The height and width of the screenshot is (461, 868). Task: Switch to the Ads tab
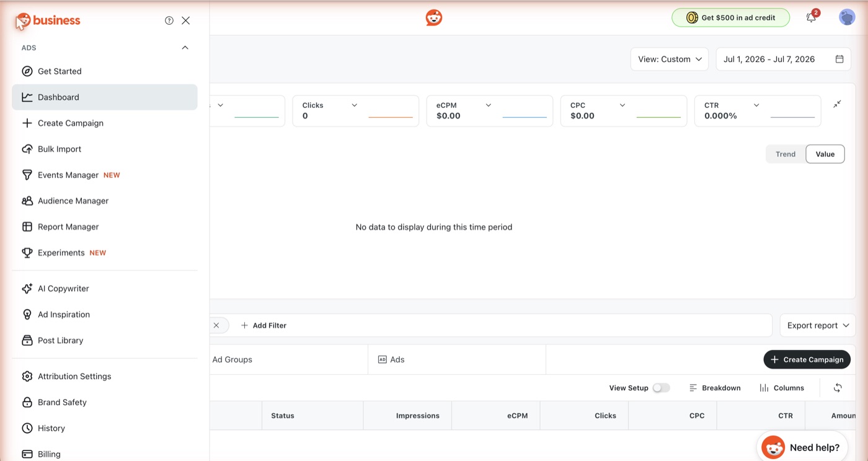[x=457, y=360]
